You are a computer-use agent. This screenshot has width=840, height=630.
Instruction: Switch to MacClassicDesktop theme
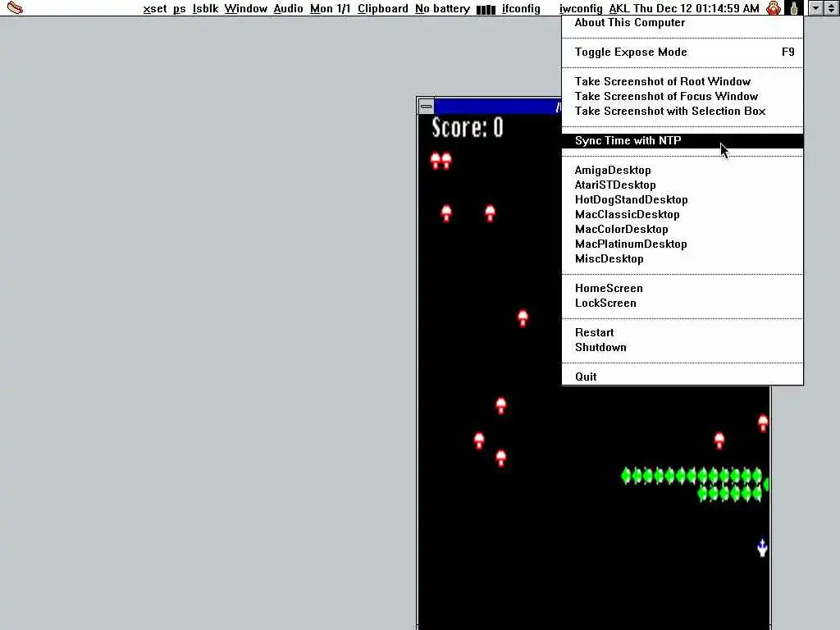(x=682, y=214)
